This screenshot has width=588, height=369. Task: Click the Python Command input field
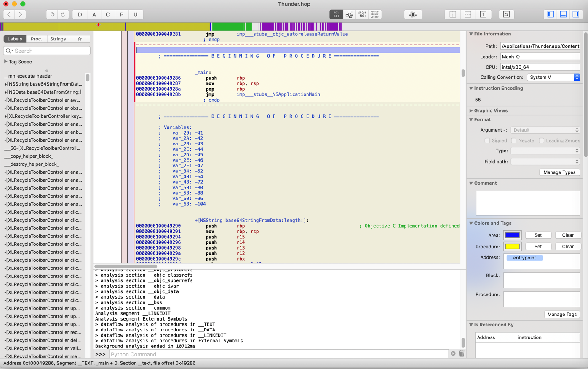[279, 354]
